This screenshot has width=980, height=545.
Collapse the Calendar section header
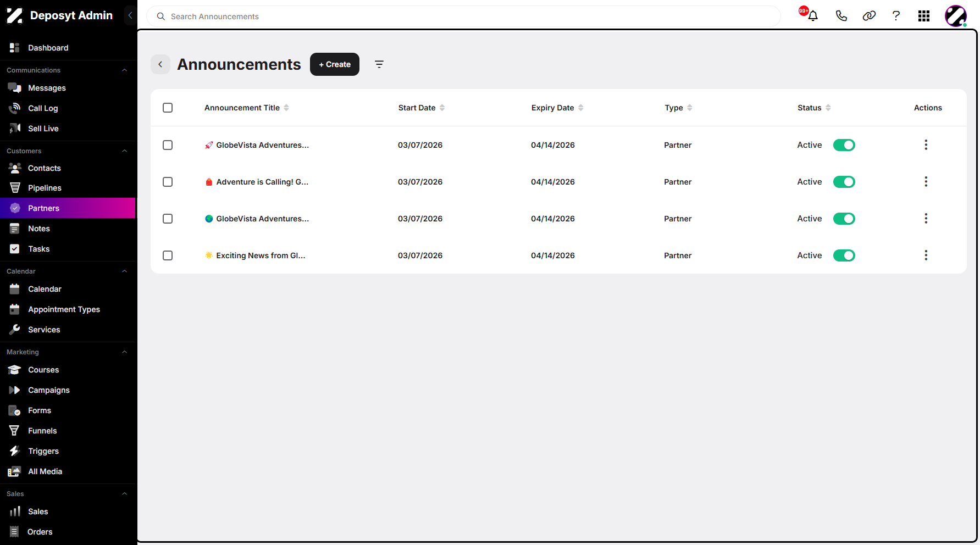tap(124, 271)
